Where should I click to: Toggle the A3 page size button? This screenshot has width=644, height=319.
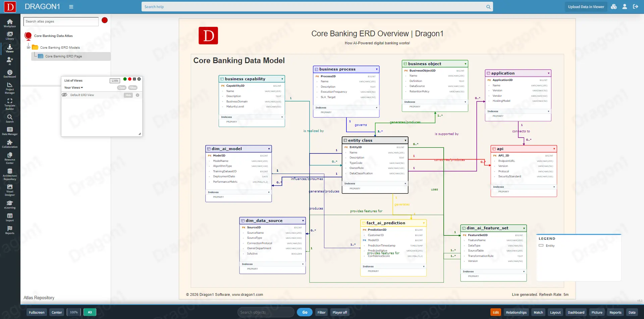pyautogui.click(x=90, y=312)
